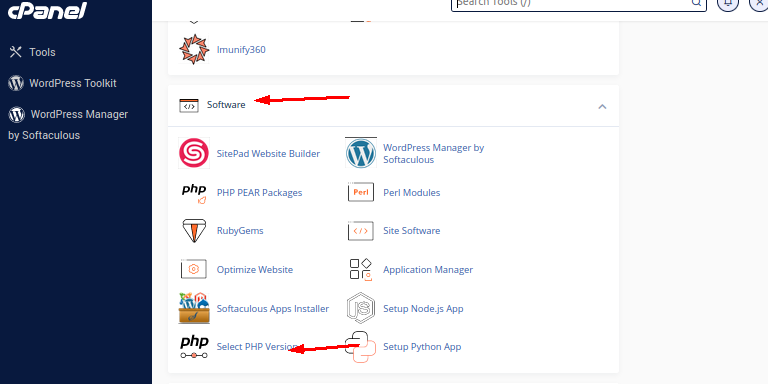The height and width of the screenshot is (384, 768).
Task: Open the Setup Node.js App icon
Action: pyautogui.click(x=361, y=308)
